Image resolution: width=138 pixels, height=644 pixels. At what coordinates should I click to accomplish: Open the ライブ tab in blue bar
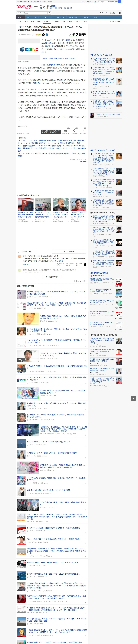coord(37,17)
